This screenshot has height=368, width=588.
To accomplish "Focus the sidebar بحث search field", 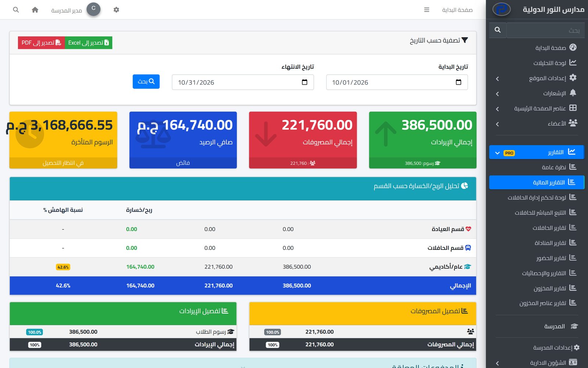I will (545, 30).
